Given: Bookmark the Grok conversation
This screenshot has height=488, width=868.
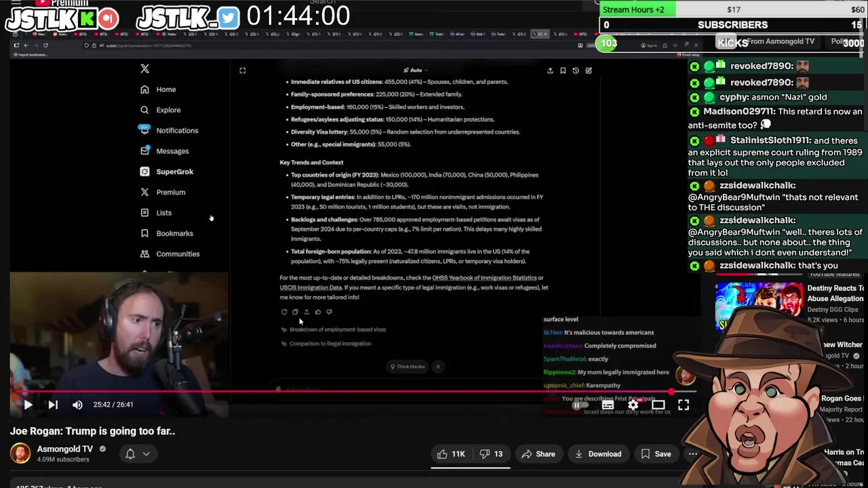Looking at the screenshot, I should pyautogui.click(x=563, y=70).
